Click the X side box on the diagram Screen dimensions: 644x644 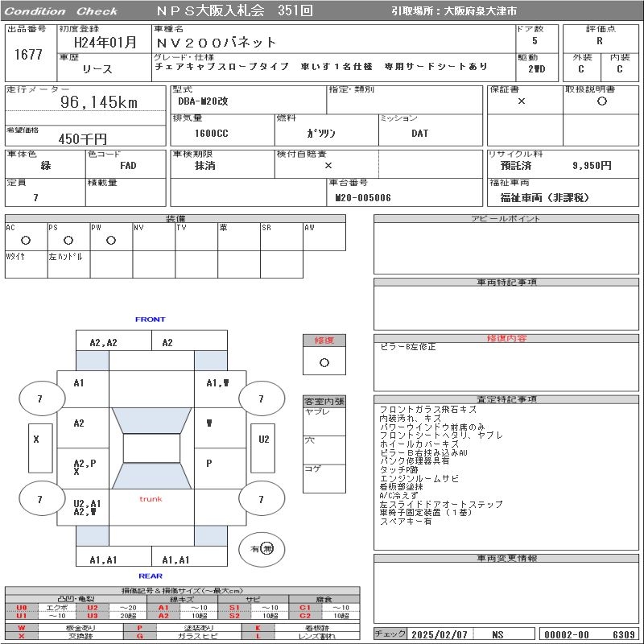[40, 448]
